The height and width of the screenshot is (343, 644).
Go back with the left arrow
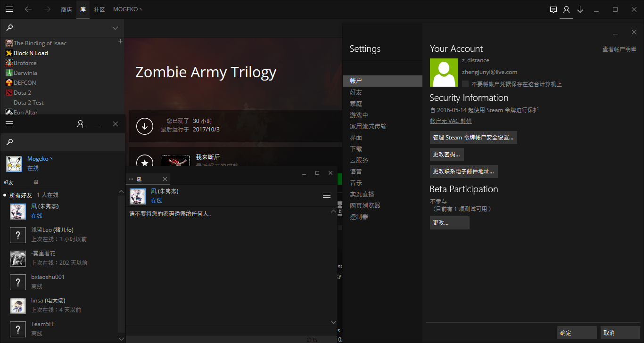point(28,9)
